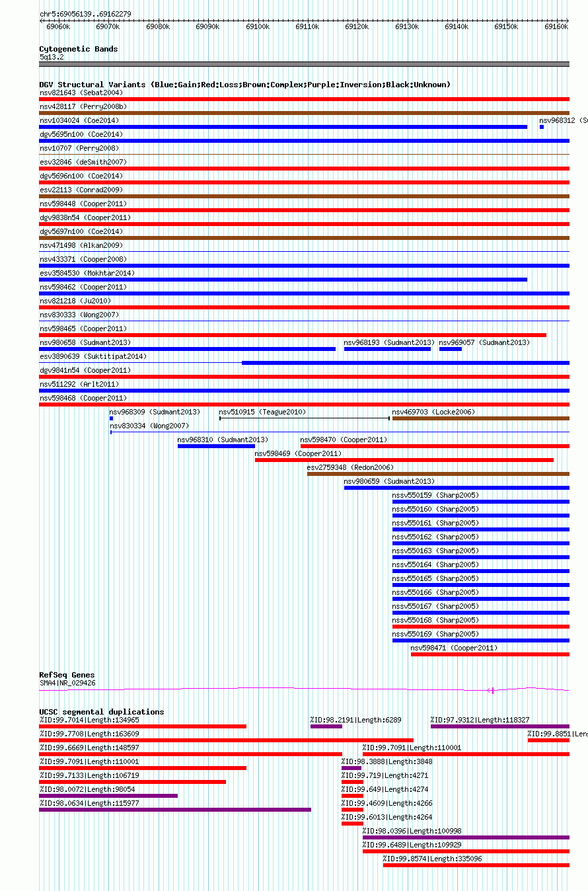Screen dimensions: 588x891
Task: Open the DGV Structural Variants track title
Action: (x=245, y=85)
